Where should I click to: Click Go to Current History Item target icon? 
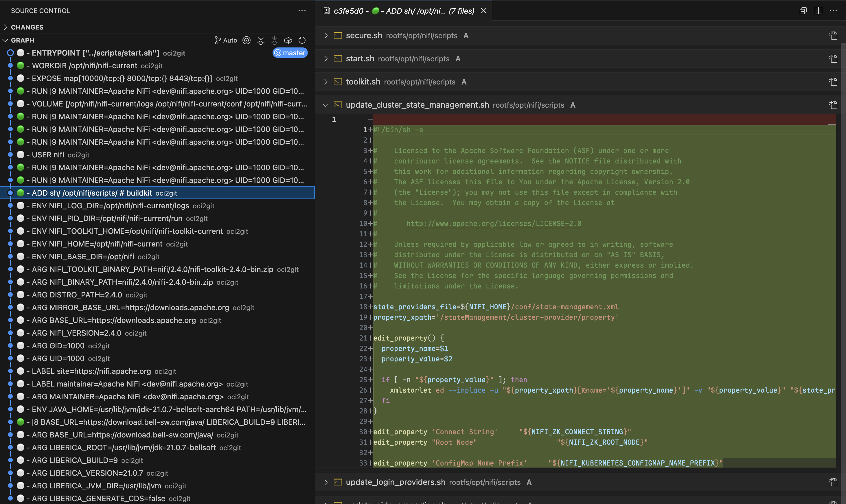pyautogui.click(x=247, y=41)
